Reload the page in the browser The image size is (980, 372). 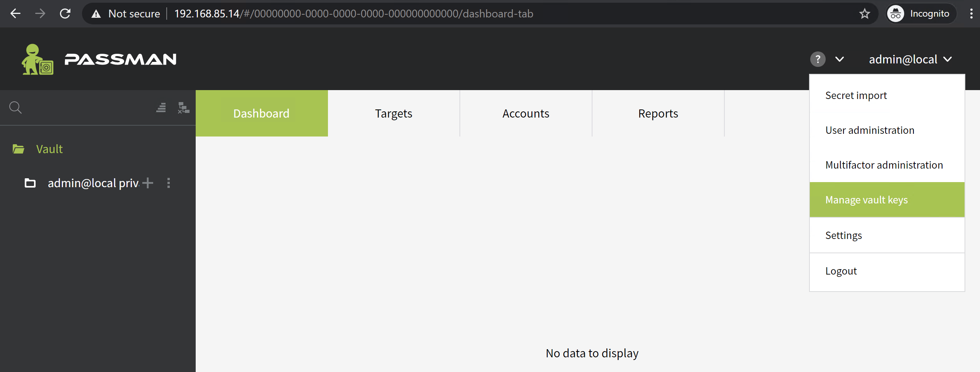pyautogui.click(x=65, y=14)
